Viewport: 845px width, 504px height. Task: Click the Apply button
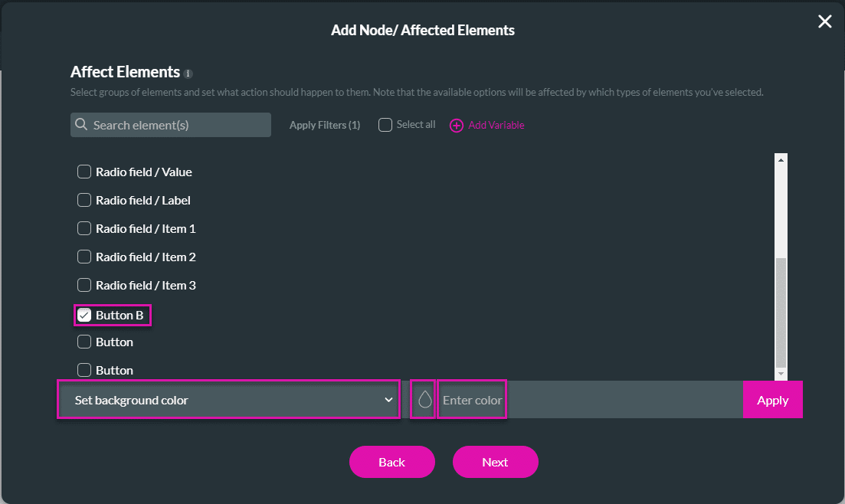point(772,399)
